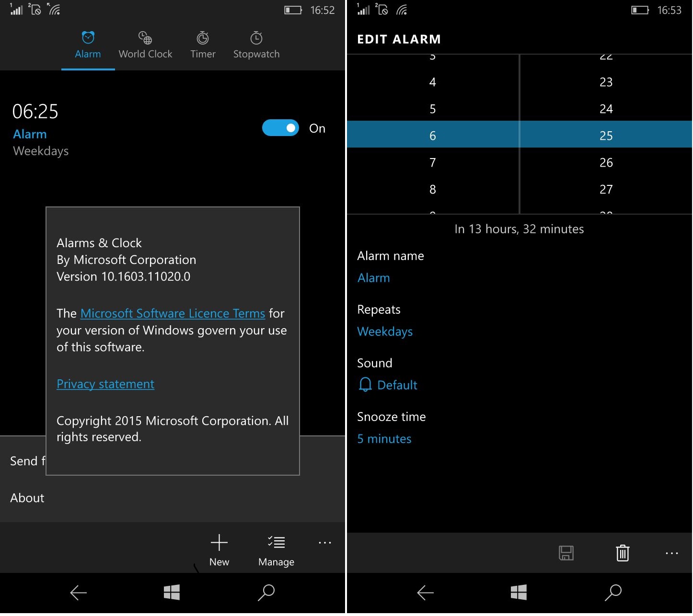Click the save floppy disk icon
Screen dimensions: 693x616
point(566,553)
